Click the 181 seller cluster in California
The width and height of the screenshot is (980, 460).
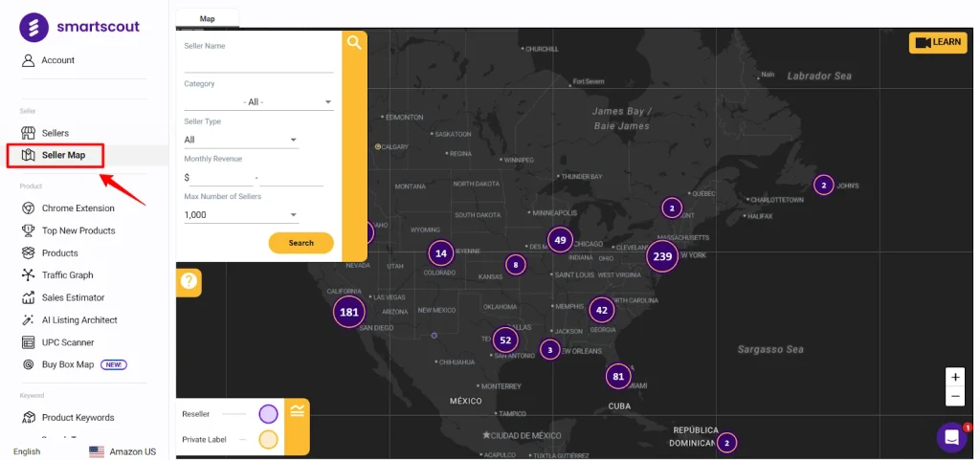(x=348, y=312)
